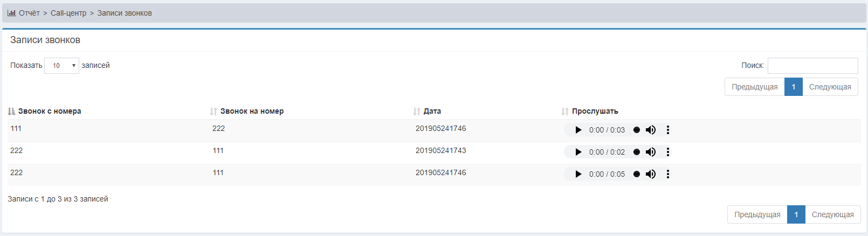Open the records-per-page dropdown
The image size is (868, 236).
click(61, 66)
